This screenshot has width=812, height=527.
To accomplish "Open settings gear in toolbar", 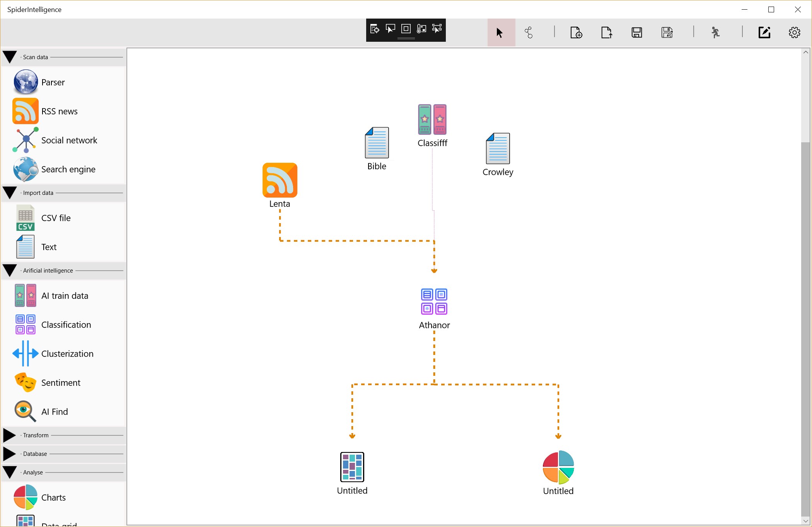I will [794, 33].
